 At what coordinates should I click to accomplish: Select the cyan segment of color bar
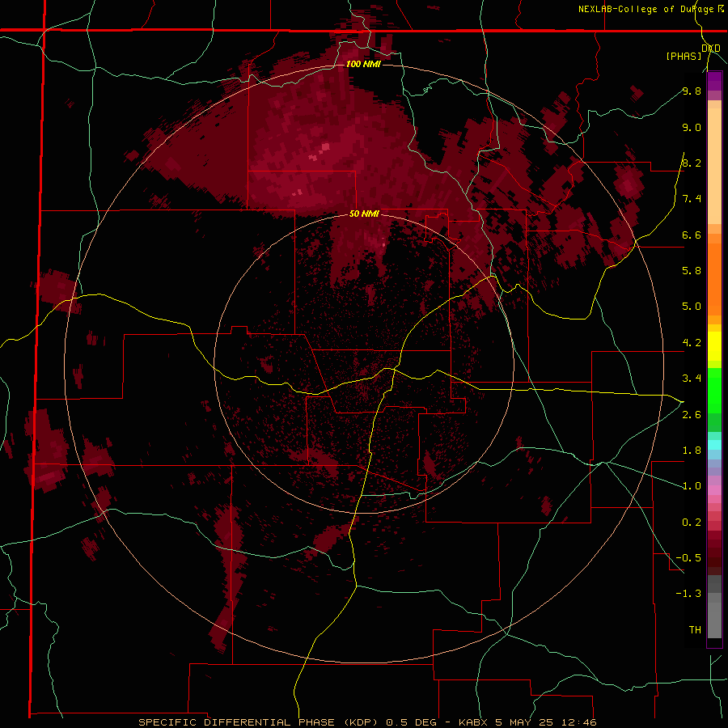click(714, 445)
